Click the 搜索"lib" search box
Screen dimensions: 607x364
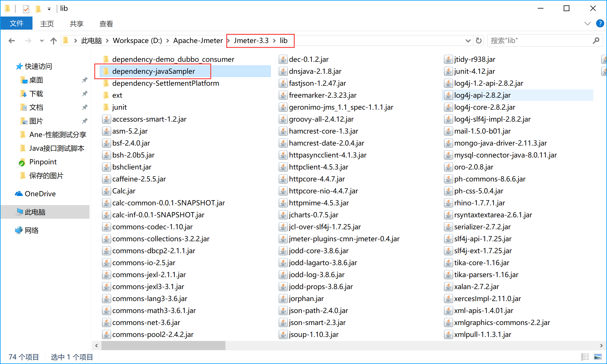[x=539, y=41]
